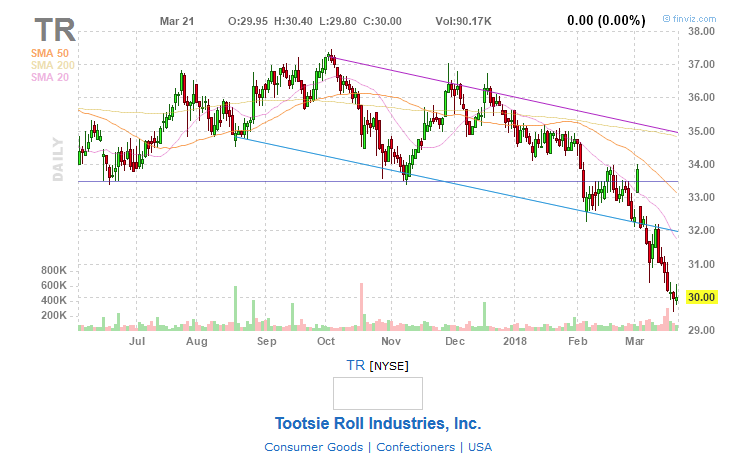Open Tootsie Roll Industries, Inc. company link

[x=378, y=423]
